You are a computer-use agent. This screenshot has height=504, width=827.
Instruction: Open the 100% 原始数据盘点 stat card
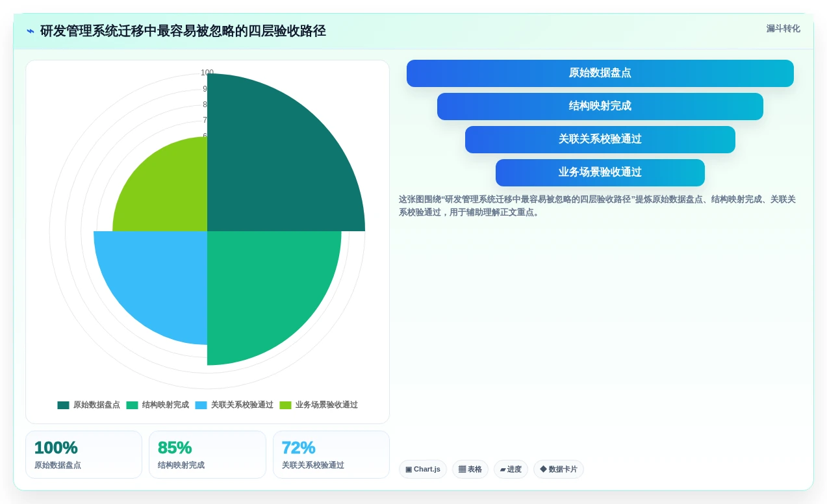click(x=84, y=455)
